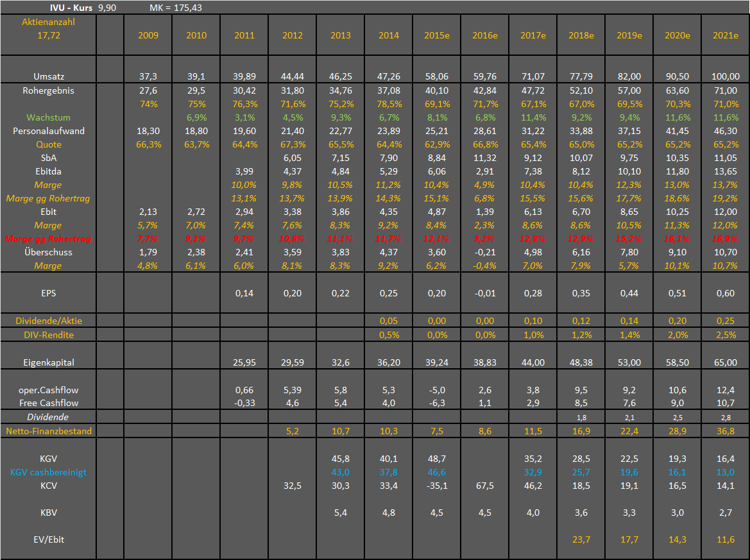This screenshot has width=750, height=560.
Task: Click the "Free Cashflow" row label
Action: (x=48, y=403)
